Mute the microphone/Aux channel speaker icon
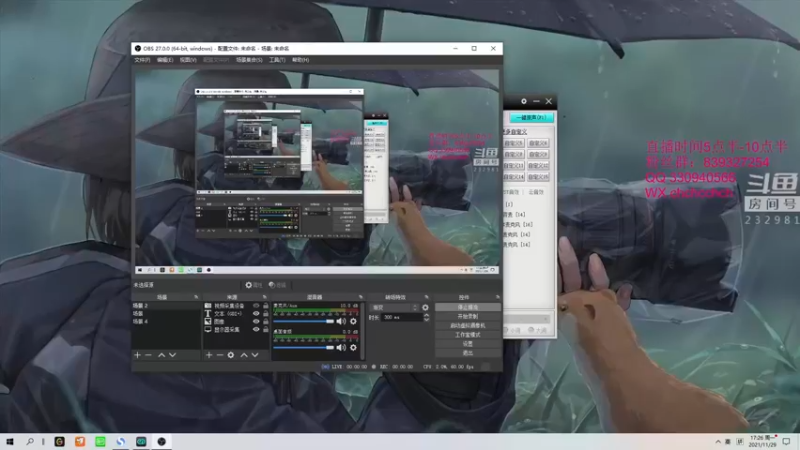This screenshot has width=800, height=450. 341,321
